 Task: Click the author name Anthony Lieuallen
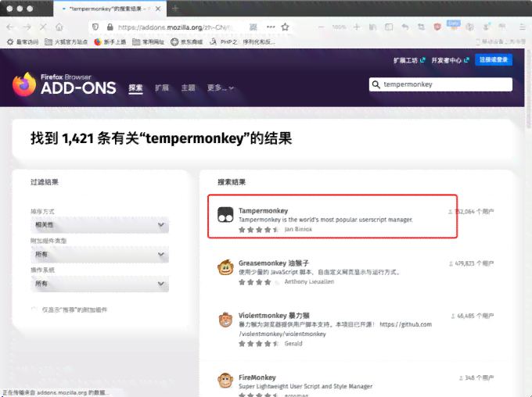click(x=309, y=281)
